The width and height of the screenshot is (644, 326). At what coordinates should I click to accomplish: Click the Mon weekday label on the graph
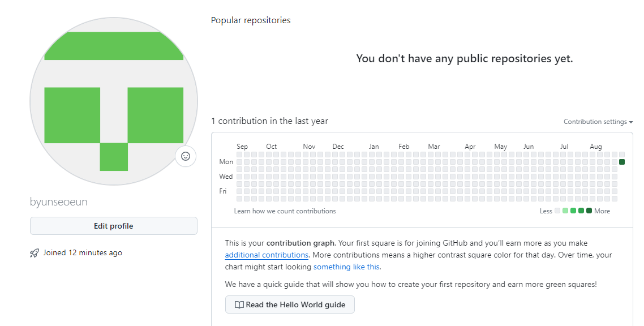(226, 162)
